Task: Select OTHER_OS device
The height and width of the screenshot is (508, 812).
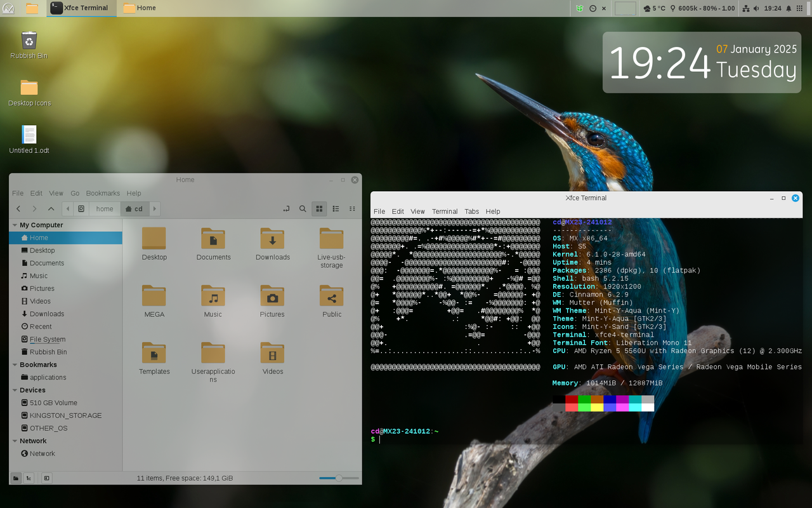Action: [65, 428]
